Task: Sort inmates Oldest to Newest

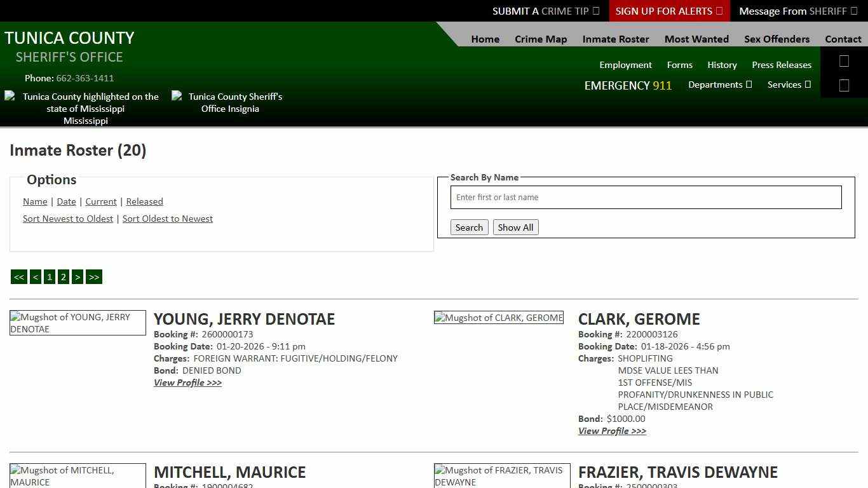Action: pos(167,219)
